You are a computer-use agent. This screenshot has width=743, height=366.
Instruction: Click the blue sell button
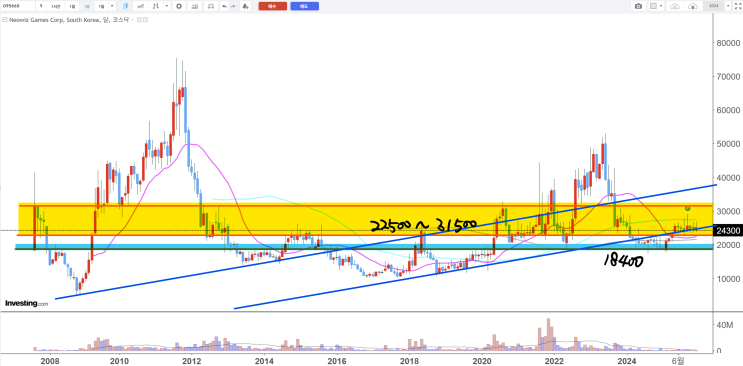pyautogui.click(x=304, y=6)
